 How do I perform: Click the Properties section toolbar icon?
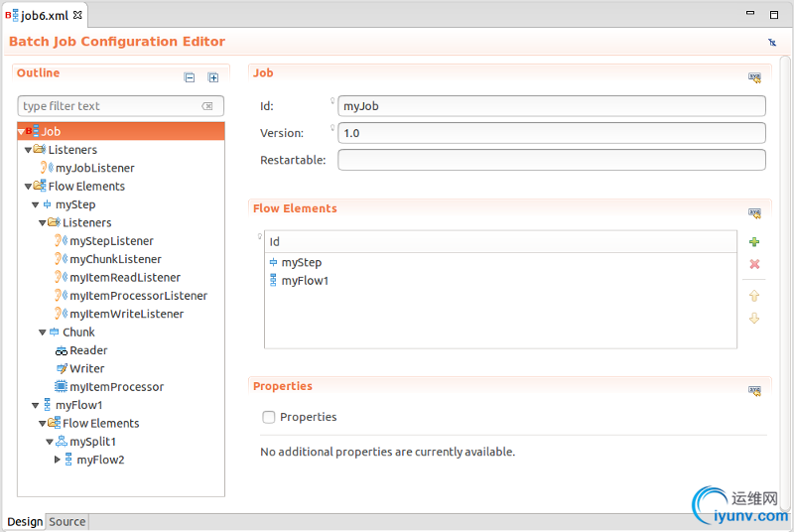754,391
